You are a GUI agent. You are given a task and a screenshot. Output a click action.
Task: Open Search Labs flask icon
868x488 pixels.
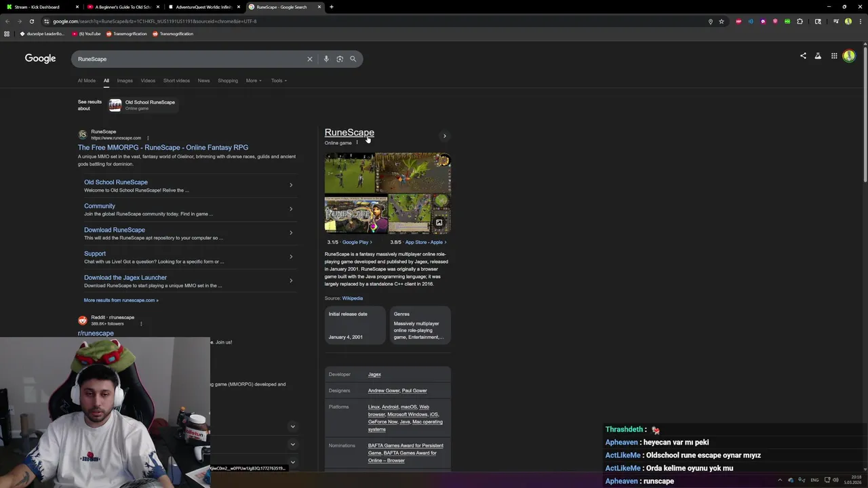[x=818, y=56]
